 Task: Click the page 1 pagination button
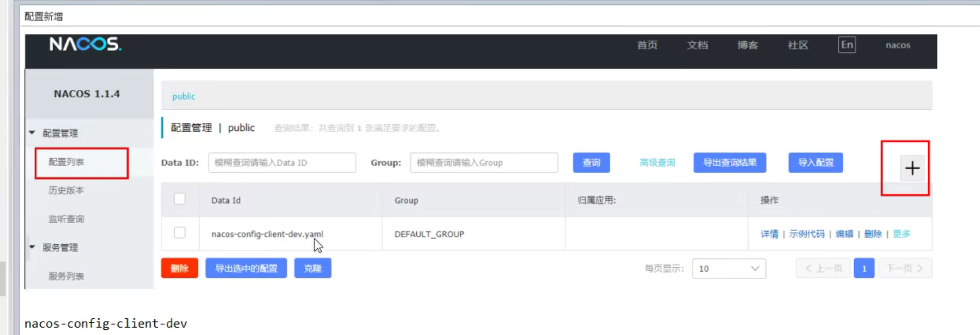click(x=864, y=268)
